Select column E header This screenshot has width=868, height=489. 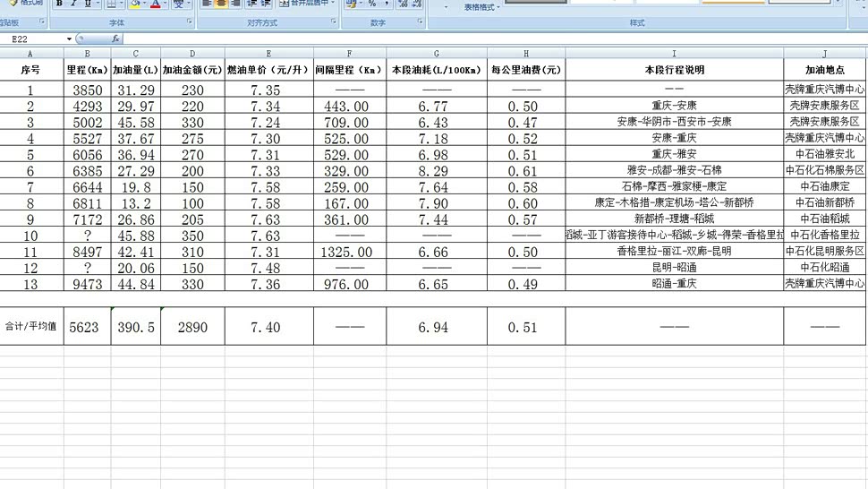(268, 54)
